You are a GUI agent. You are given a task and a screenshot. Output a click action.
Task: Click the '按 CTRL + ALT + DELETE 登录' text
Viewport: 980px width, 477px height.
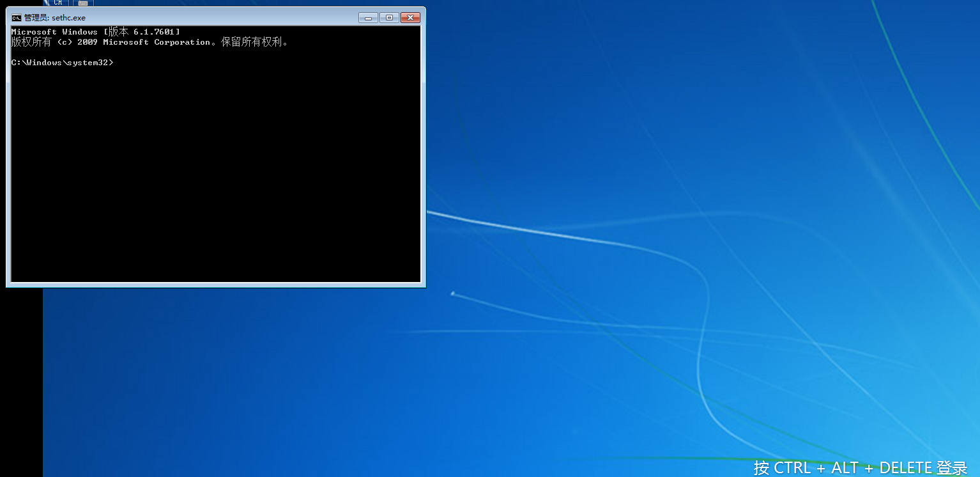click(861, 467)
